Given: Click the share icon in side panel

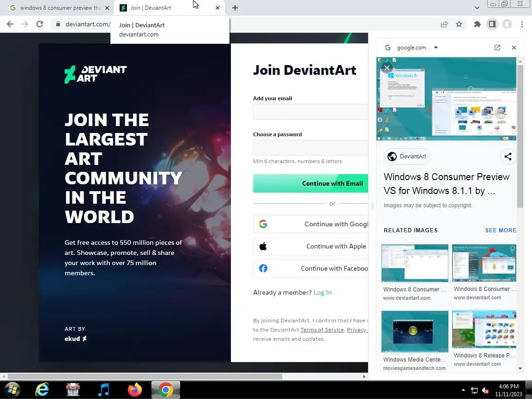Looking at the screenshot, I should pos(508,157).
